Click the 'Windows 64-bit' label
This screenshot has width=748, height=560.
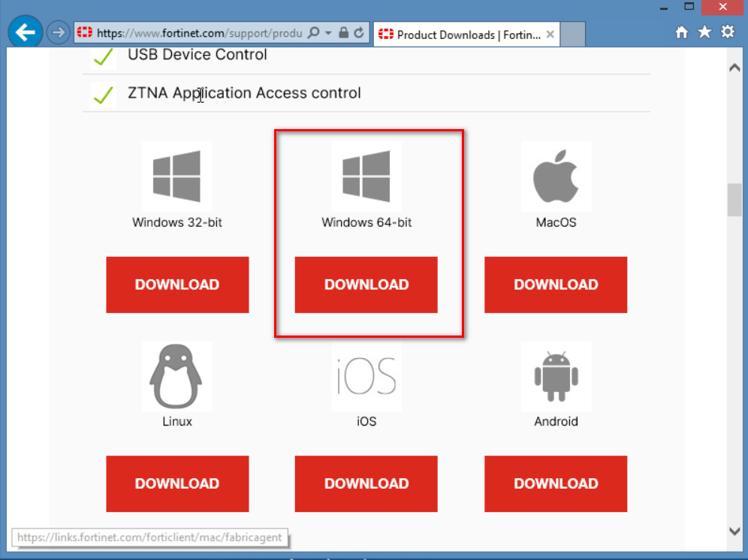(366, 222)
